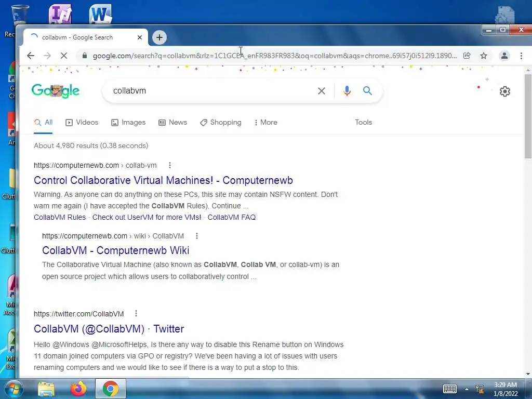Open Control Collaborative Virtual Machines result
This screenshot has height=399, width=532.
[x=163, y=180]
